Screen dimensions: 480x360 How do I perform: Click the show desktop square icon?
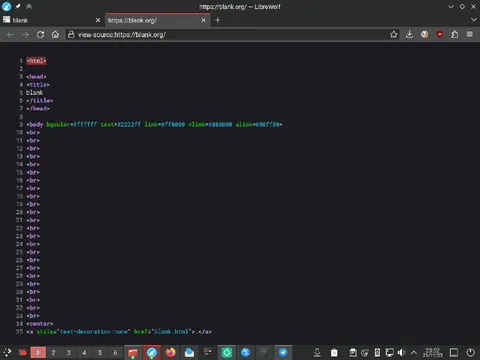[x=454, y=352]
